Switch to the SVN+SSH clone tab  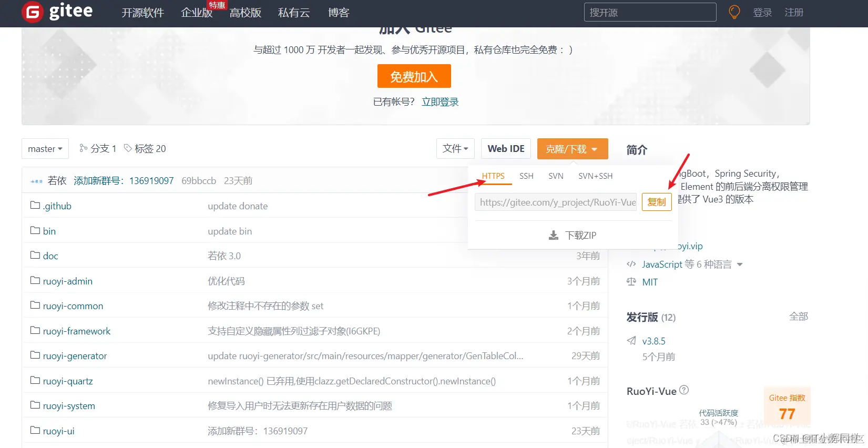595,176
